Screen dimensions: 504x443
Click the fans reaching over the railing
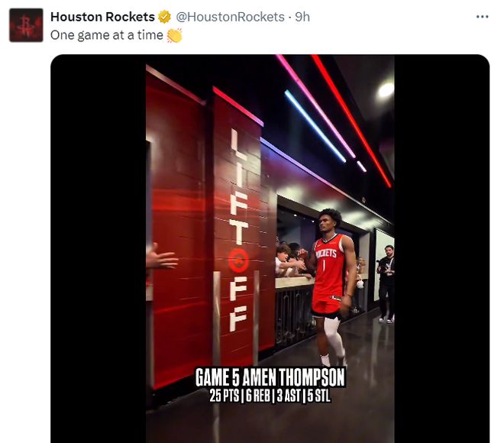(x=289, y=260)
